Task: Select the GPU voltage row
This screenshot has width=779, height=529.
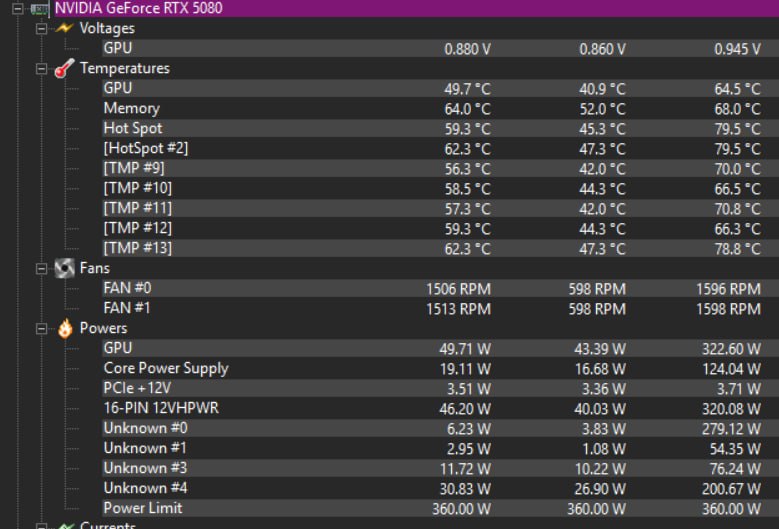Action: [440, 48]
